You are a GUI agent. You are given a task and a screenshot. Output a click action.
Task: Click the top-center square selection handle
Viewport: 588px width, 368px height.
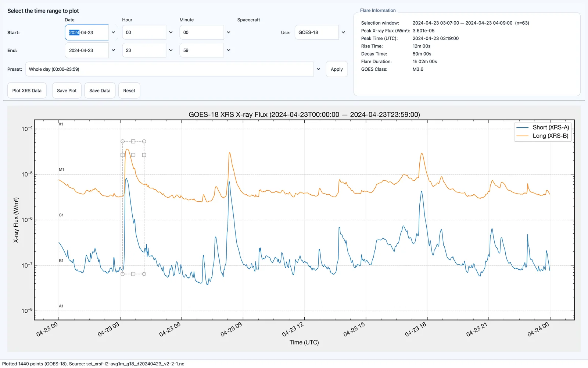click(x=133, y=141)
